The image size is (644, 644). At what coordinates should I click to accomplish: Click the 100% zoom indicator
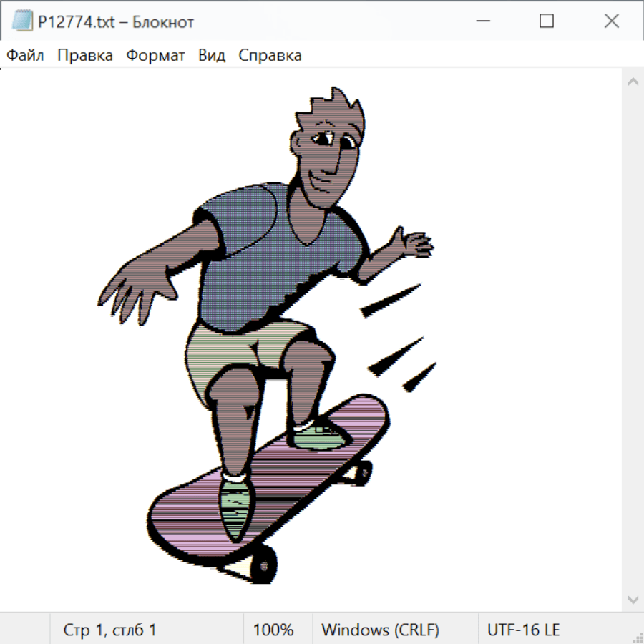coord(273,630)
